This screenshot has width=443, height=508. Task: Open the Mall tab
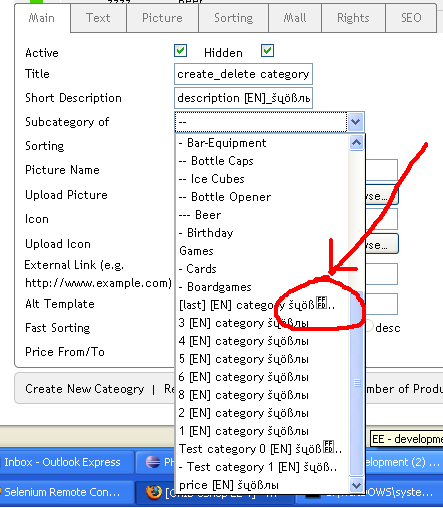tap(295, 18)
